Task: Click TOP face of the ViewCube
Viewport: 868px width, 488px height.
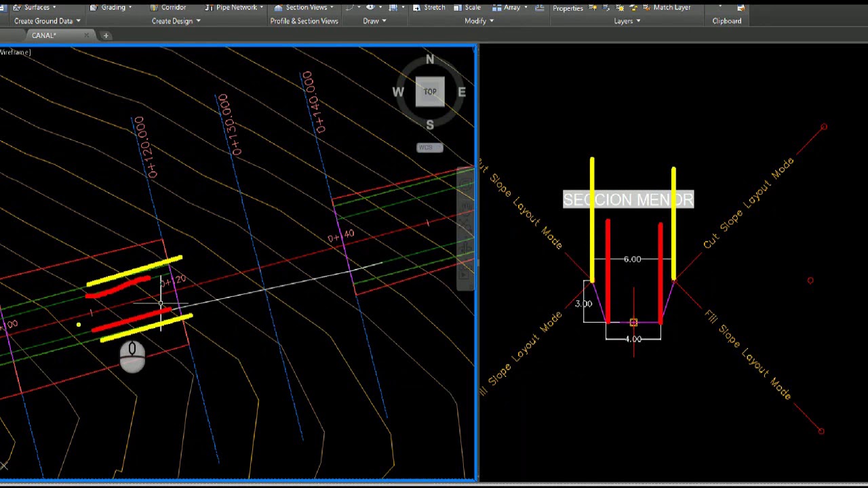Action: point(430,91)
